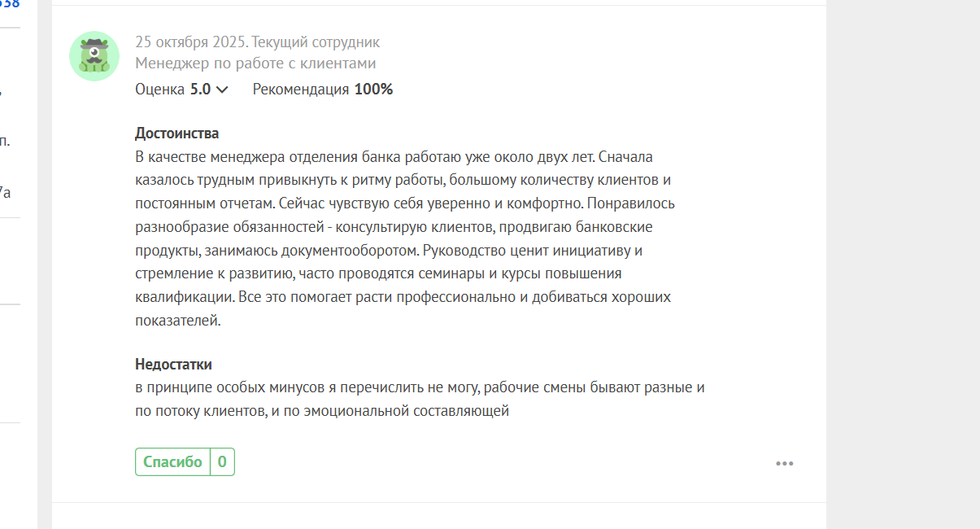The height and width of the screenshot is (529, 980).
Task: Expand the Оценка 5.0 rating chevron
Action: pyautogui.click(x=222, y=90)
